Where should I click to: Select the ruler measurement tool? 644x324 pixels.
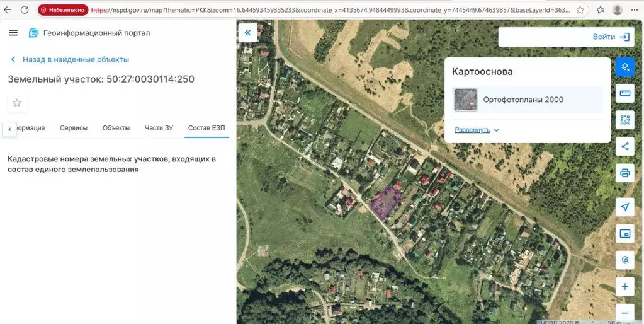click(625, 93)
